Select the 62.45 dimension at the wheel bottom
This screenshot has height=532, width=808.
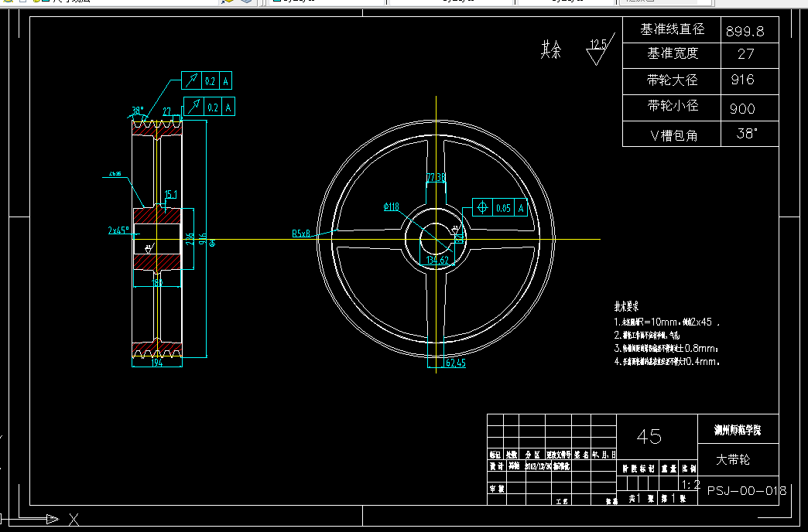tap(456, 363)
